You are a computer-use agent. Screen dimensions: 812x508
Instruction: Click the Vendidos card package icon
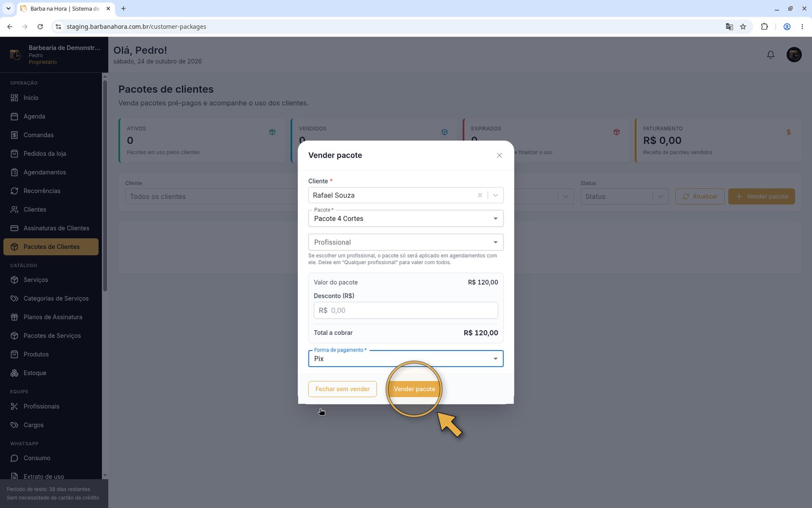pos(445,132)
